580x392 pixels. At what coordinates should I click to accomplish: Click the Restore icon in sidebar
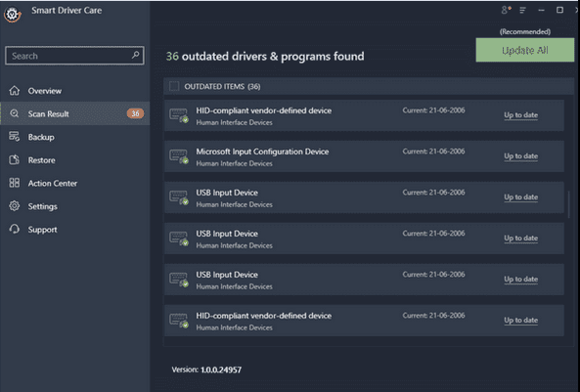14,159
